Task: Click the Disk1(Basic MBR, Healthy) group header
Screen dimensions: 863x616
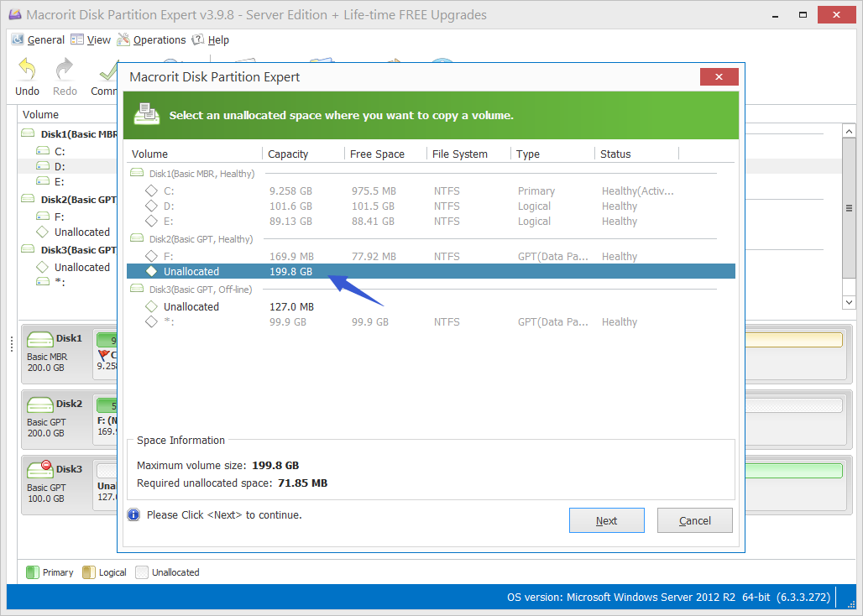Action: [201, 174]
